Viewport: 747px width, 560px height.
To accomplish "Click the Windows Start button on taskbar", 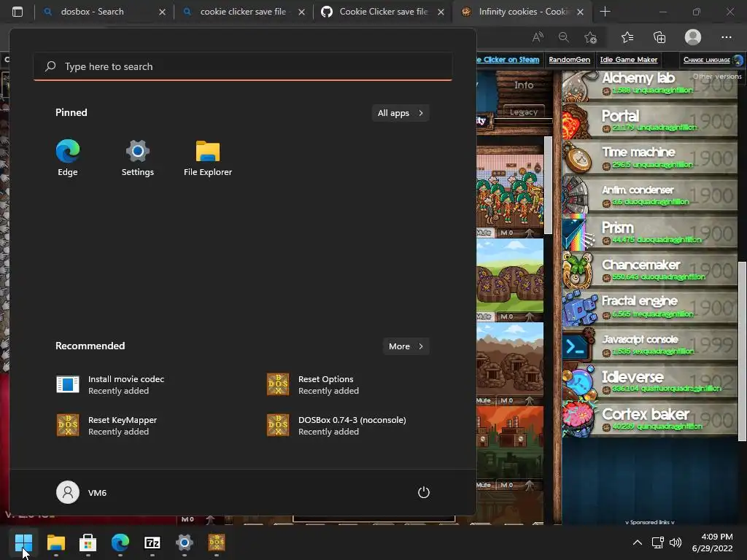I will click(x=23, y=542).
